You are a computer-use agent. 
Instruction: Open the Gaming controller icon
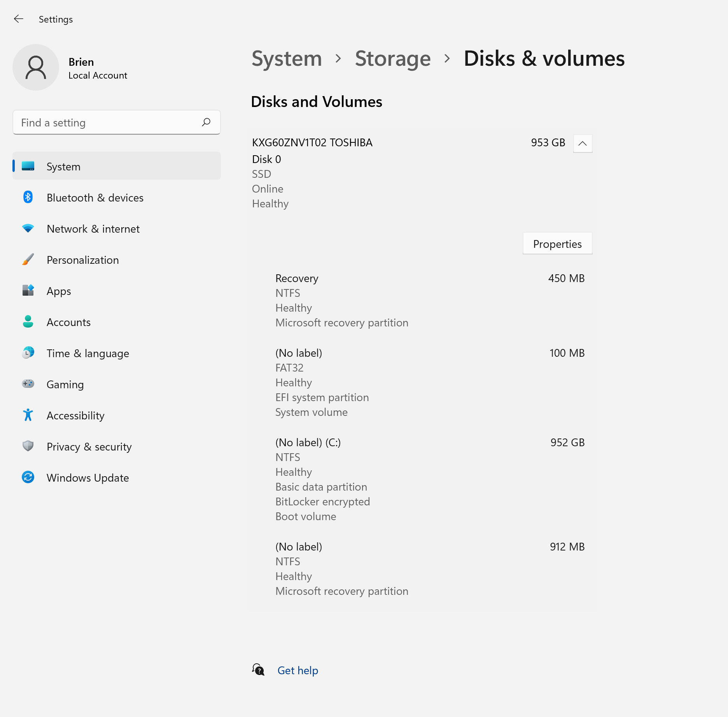pyautogui.click(x=28, y=384)
